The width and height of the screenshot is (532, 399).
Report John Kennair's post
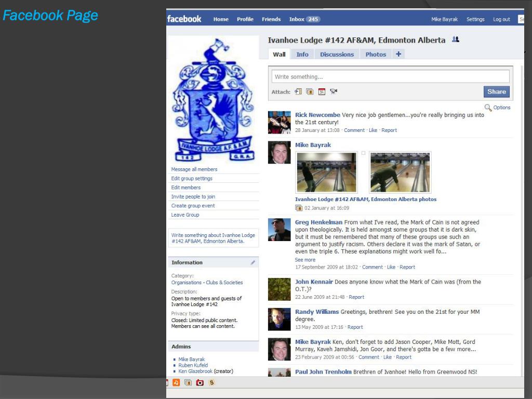click(x=356, y=297)
